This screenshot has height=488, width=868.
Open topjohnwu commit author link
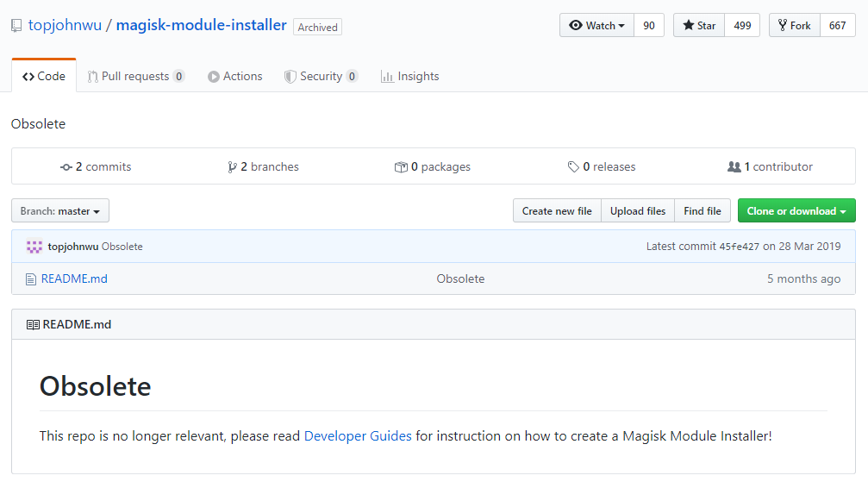(73, 247)
